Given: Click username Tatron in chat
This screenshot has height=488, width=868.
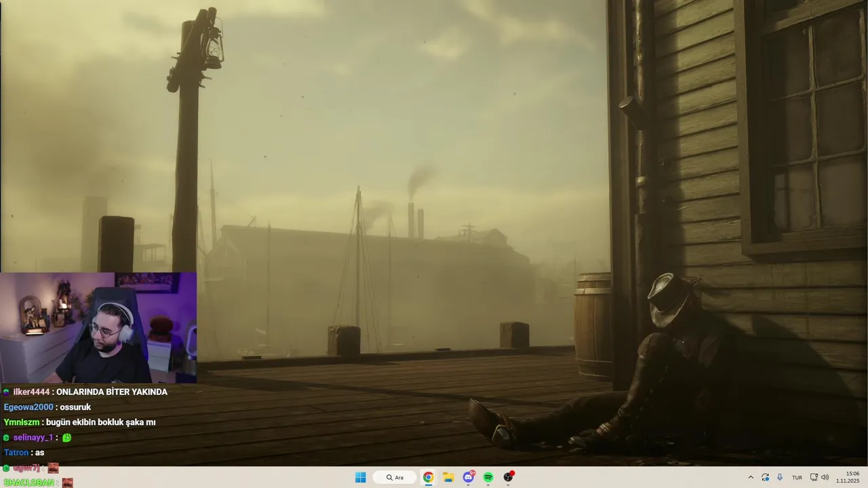Looking at the screenshot, I should tap(16, 452).
